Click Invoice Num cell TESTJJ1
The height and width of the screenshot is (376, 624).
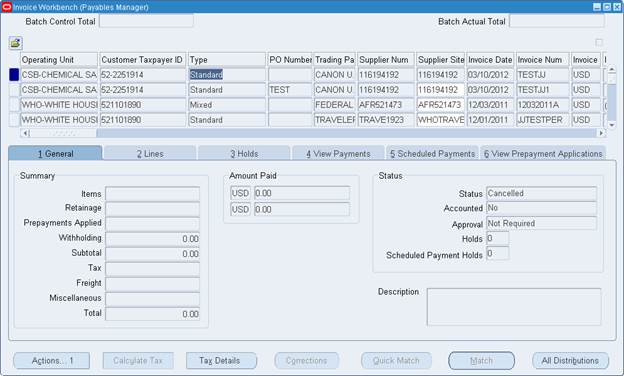click(x=543, y=90)
